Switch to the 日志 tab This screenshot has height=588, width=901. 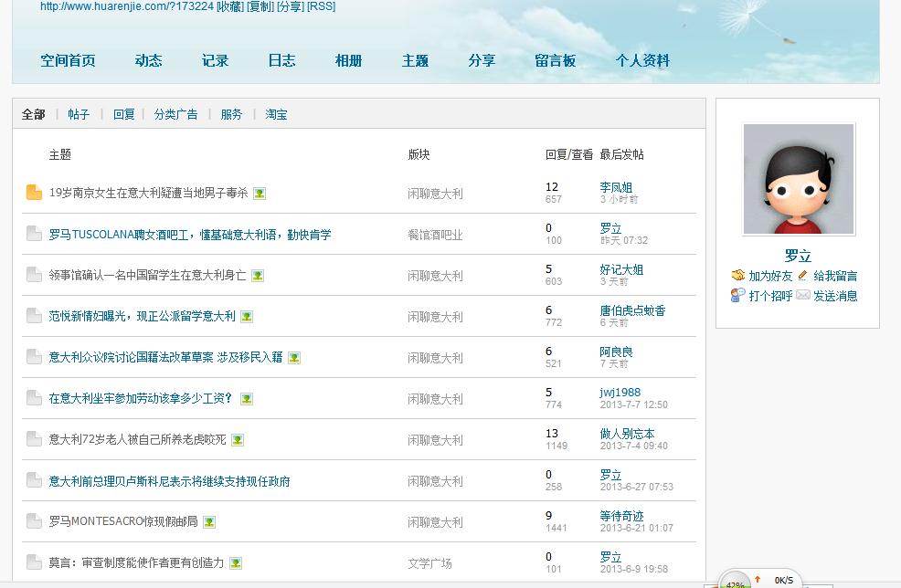coord(281,61)
